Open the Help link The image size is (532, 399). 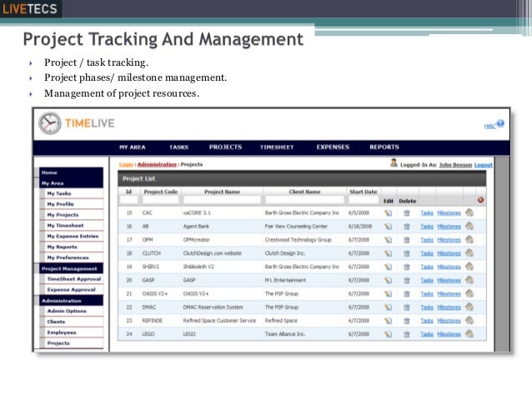point(489,126)
